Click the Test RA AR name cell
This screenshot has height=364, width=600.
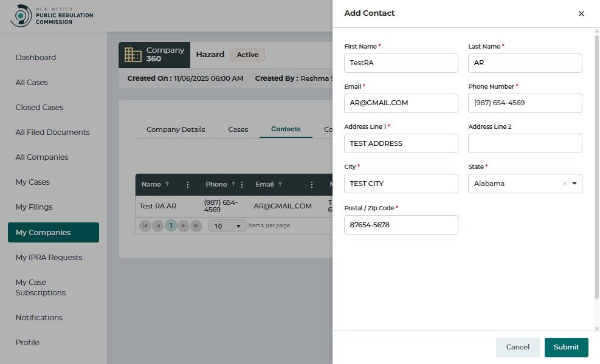pyautogui.click(x=157, y=206)
